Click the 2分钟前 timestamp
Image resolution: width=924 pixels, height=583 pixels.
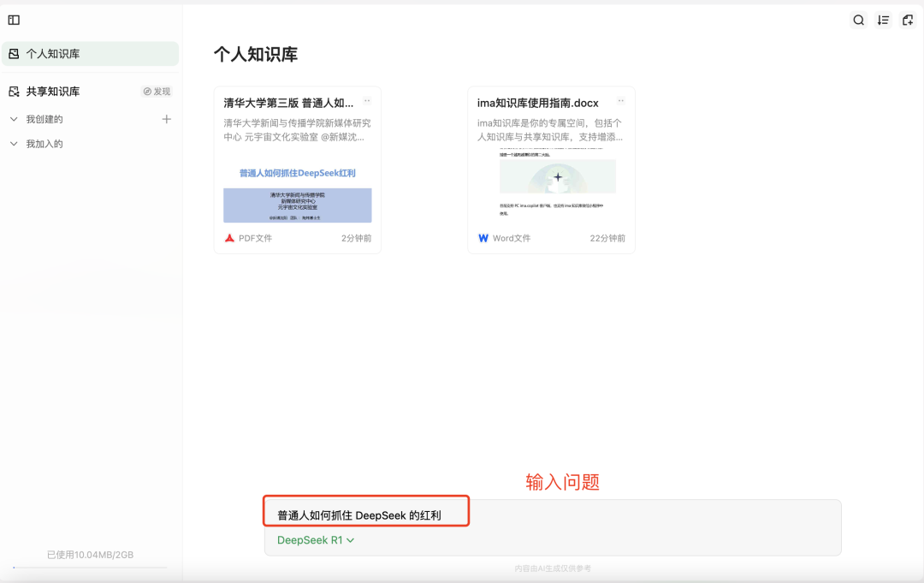point(357,238)
